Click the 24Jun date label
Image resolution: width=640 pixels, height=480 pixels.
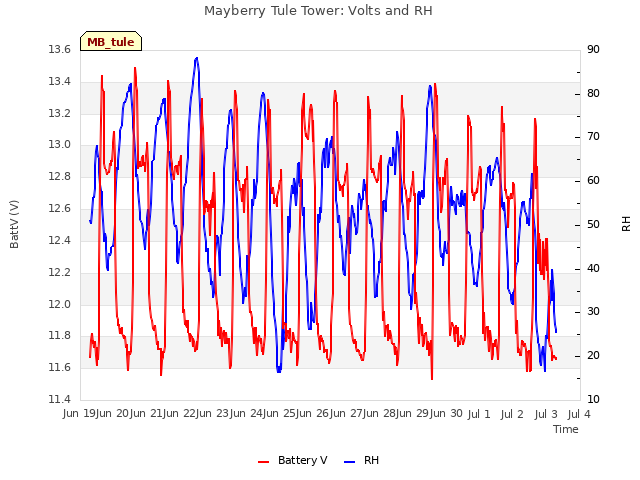click(x=264, y=414)
